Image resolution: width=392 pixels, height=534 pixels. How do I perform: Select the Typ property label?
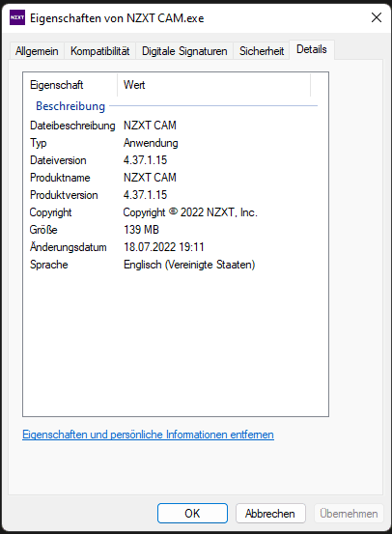(39, 143)
